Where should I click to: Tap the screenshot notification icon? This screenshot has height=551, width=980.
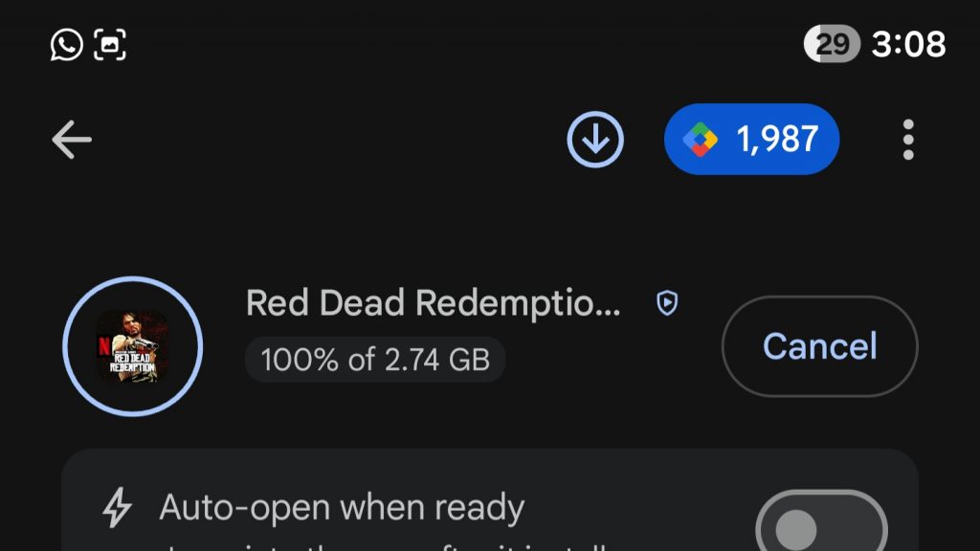pyautogui.click(x=110, y=44)
